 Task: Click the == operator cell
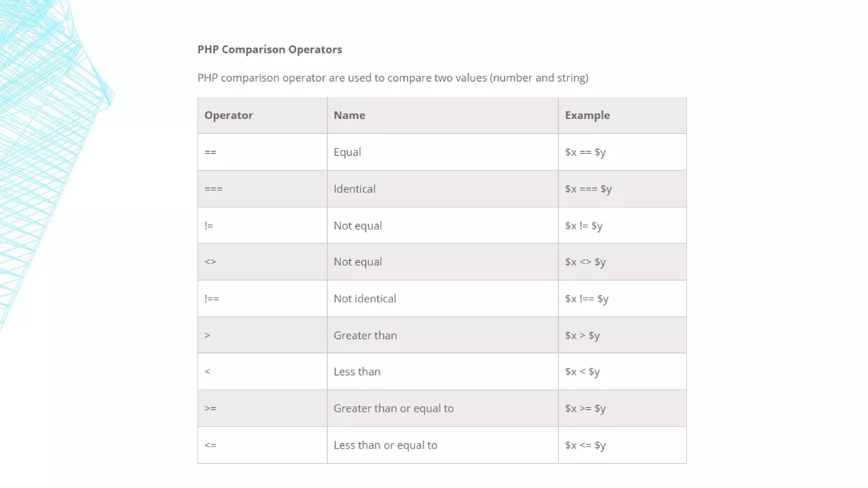pos(262,152)
